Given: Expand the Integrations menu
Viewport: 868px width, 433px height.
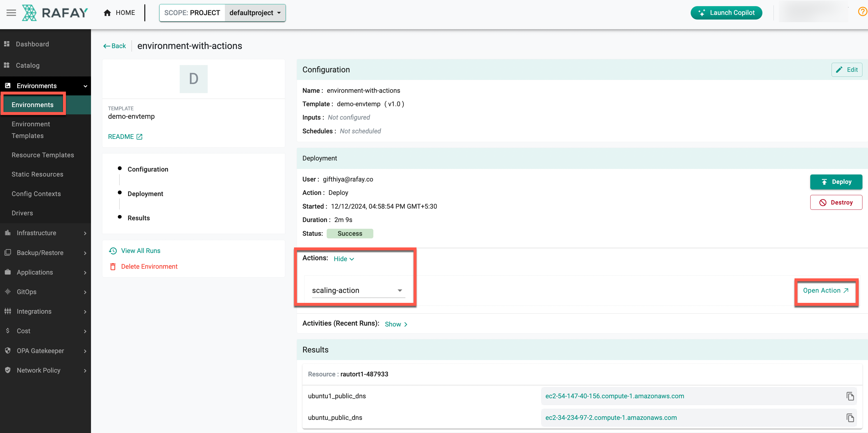Looking at the screenshot, I should tap(85, 312).
